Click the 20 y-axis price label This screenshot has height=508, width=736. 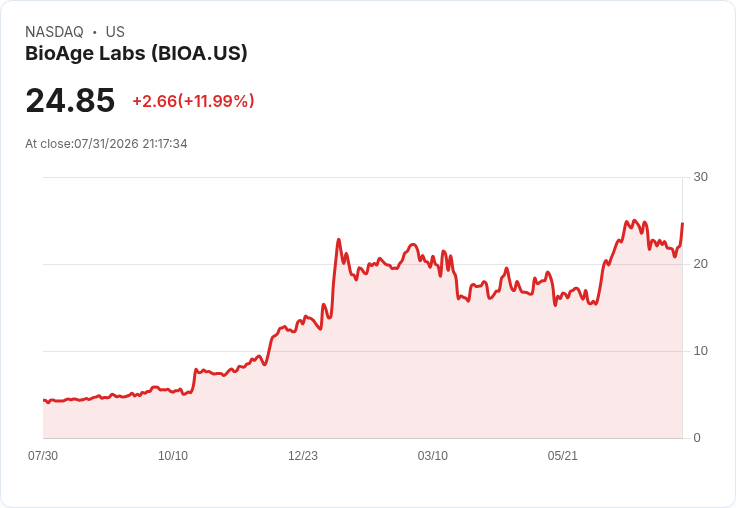(x=700, y=264)
